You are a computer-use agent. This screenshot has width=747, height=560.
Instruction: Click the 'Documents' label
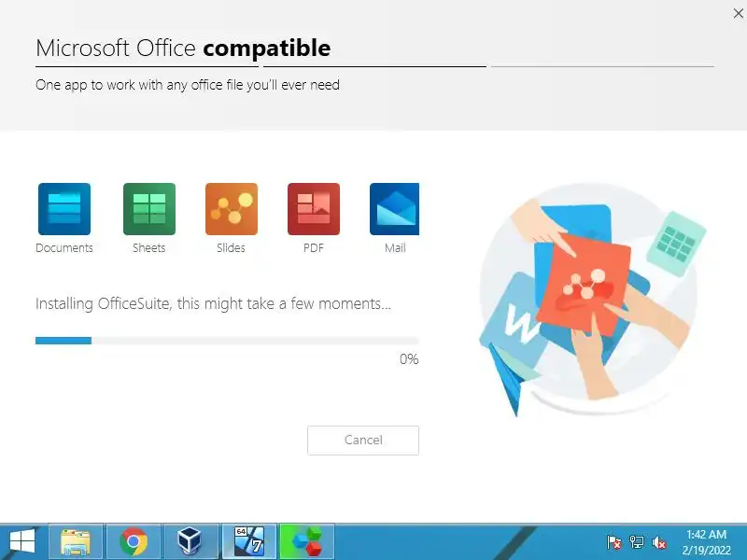(64, 248)
